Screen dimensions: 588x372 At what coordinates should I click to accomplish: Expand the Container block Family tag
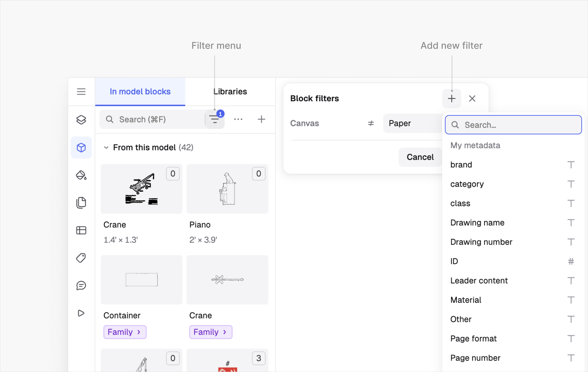(x=125, y=332)
